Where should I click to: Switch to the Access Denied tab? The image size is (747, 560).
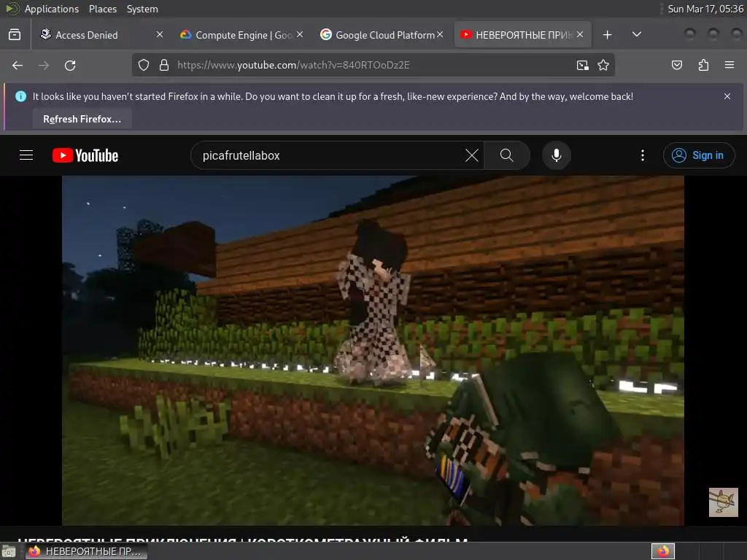[101, 35]
